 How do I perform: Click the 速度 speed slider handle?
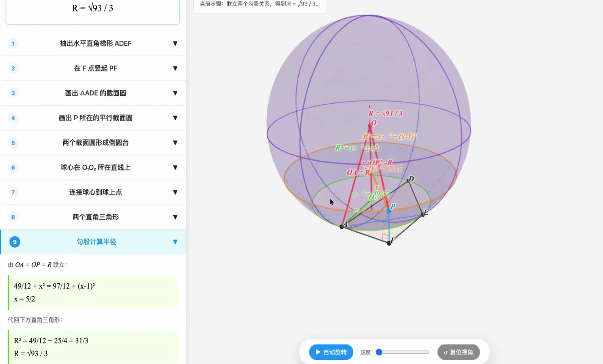379,352
